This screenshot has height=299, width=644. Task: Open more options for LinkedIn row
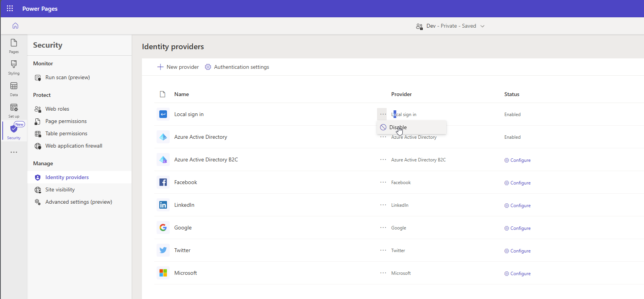[383, 205]
